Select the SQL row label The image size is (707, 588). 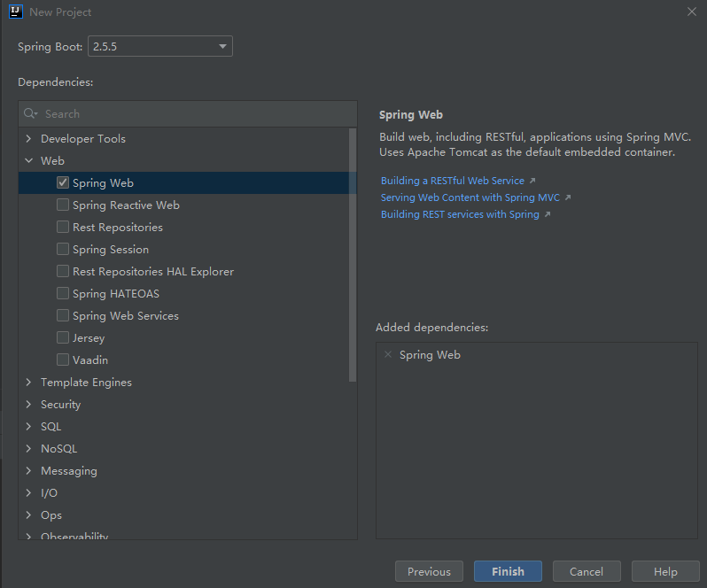(x=51, y=427)
